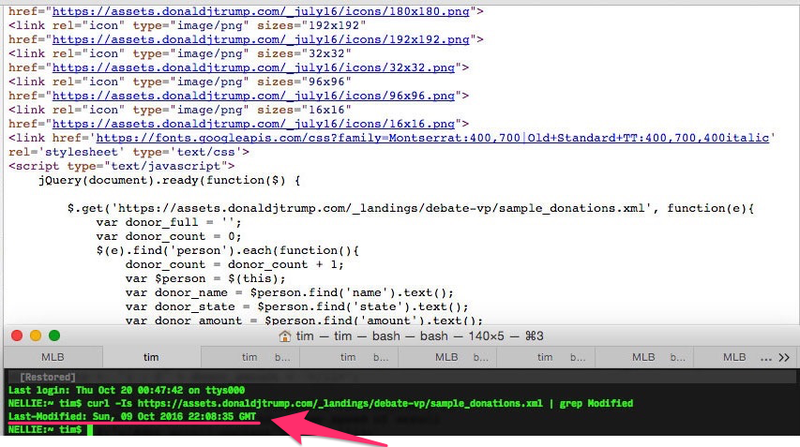Click the [Restored] label in the terminal

(47, 377)
